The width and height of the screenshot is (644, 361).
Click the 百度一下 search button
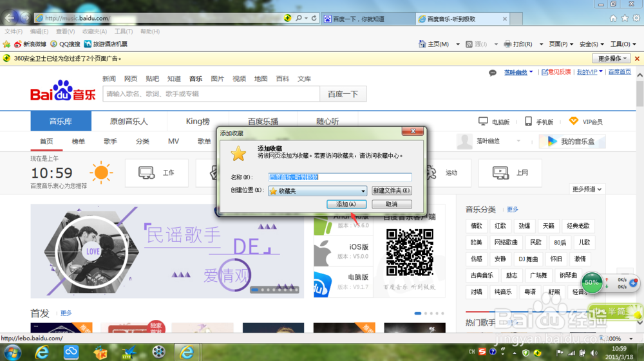coord(343,94)
